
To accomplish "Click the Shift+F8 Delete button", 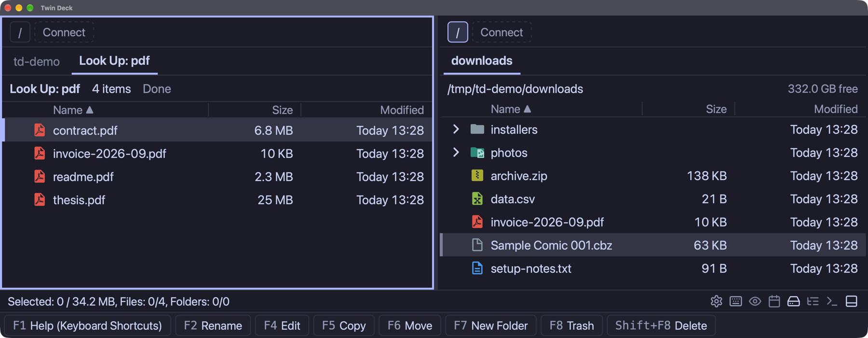I will point(661,325).
